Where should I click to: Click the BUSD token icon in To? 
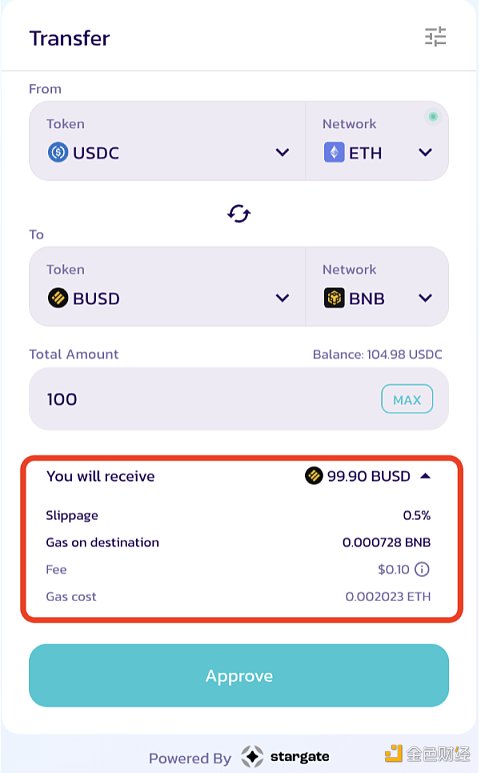pos(58,298)
